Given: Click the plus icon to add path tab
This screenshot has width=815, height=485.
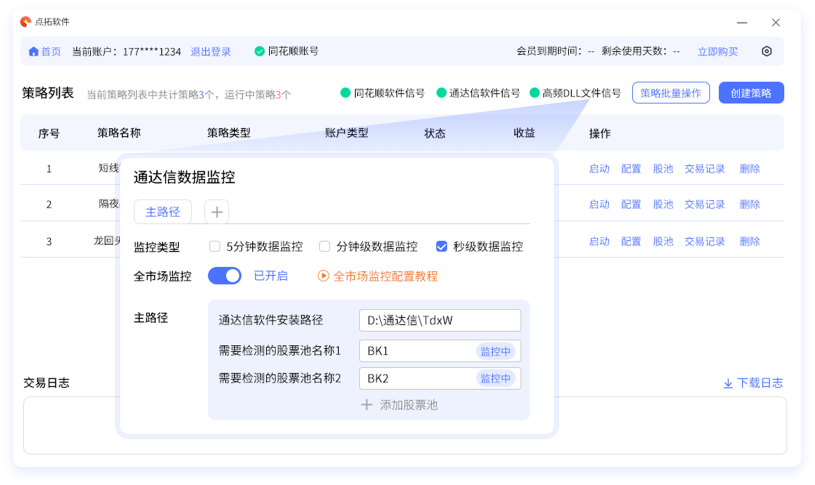Looking at the screenshot, I should pos(217,212).
